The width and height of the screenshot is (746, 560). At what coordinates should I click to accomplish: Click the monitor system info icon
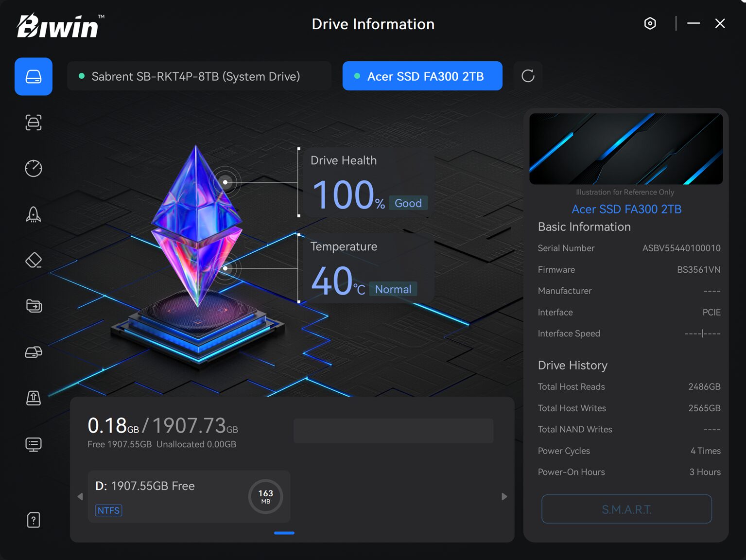click(34, 444)
